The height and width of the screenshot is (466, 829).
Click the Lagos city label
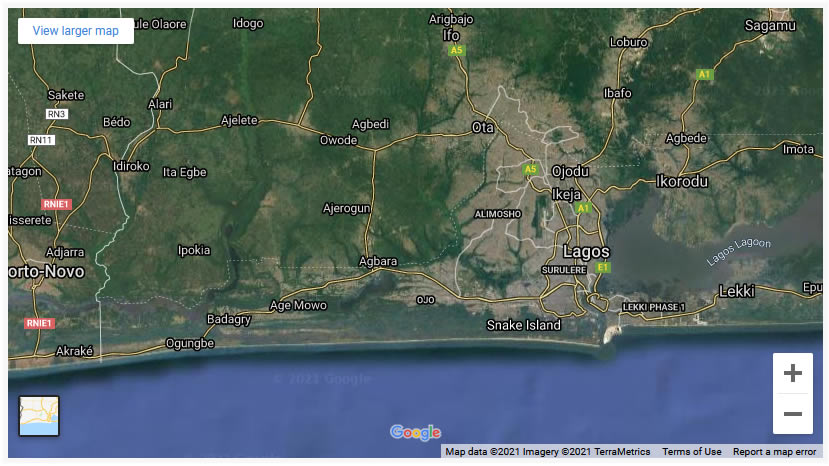[586, 251]
